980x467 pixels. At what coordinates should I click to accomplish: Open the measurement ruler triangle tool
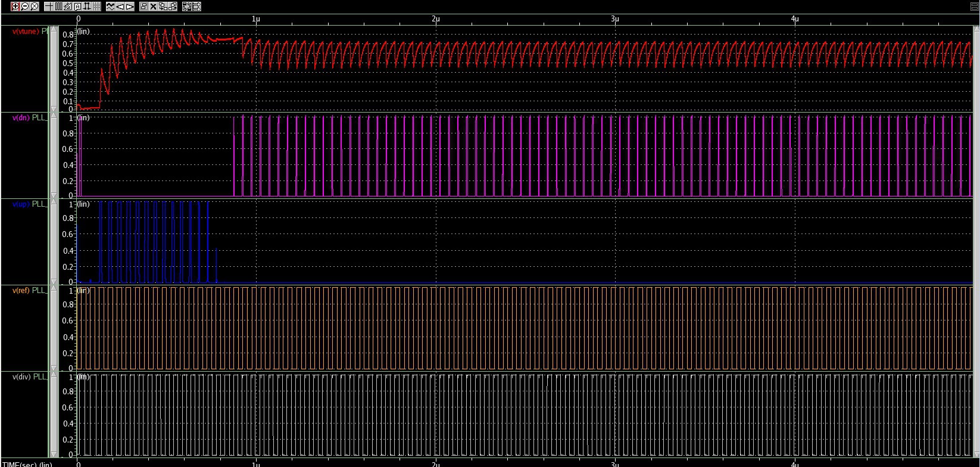click(x=68, y=7)
